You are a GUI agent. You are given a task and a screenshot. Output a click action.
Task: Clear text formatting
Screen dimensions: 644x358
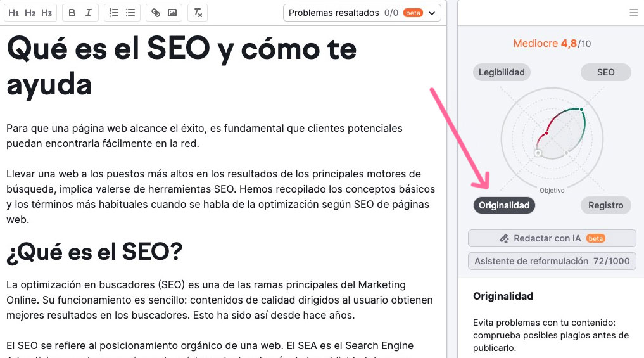pos(198,13)
